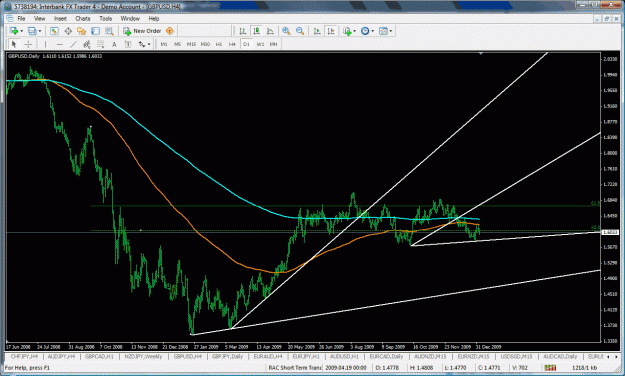The image size is (625, 376).
Task: Switch chart to bar chart style
Action: pos(242,31)
